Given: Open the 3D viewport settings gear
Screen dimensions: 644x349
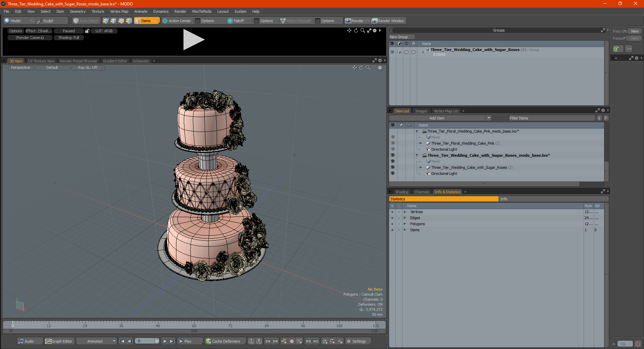Looking at the screenshot, I should (x=380, y=68).
